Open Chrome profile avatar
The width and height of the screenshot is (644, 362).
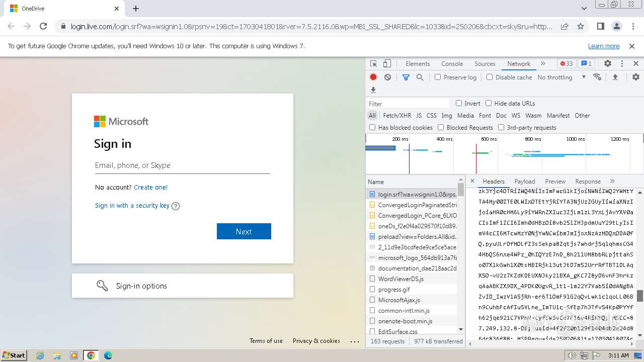(617, 26)
